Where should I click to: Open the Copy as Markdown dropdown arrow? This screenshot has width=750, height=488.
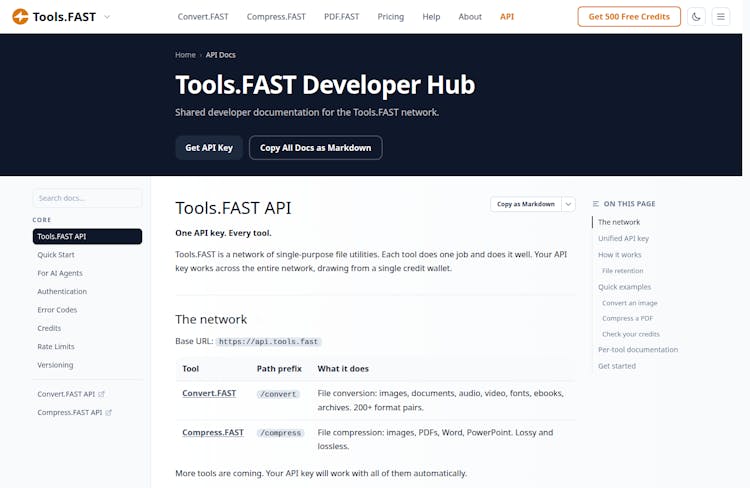tap(568, 204)
